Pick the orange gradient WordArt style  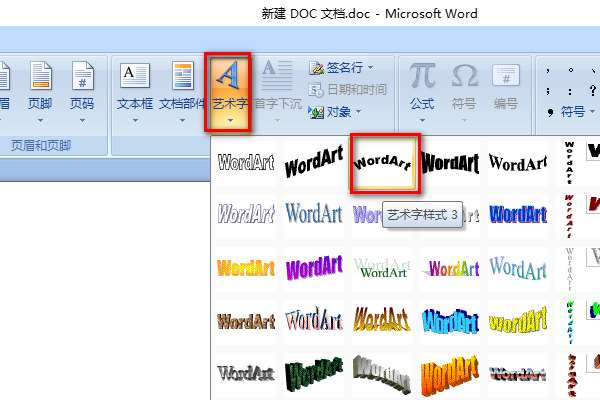click(x=246, y=268)
